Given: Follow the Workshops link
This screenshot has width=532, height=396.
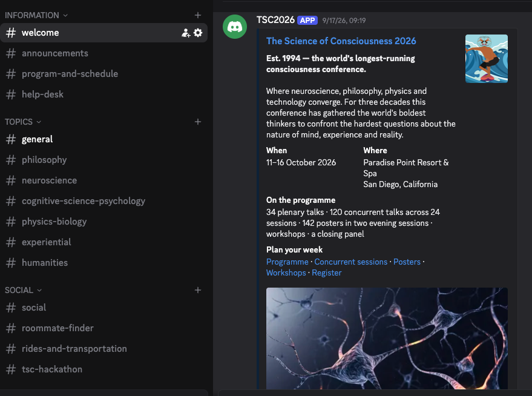Looking at the screenshot, I should point(286,273).
